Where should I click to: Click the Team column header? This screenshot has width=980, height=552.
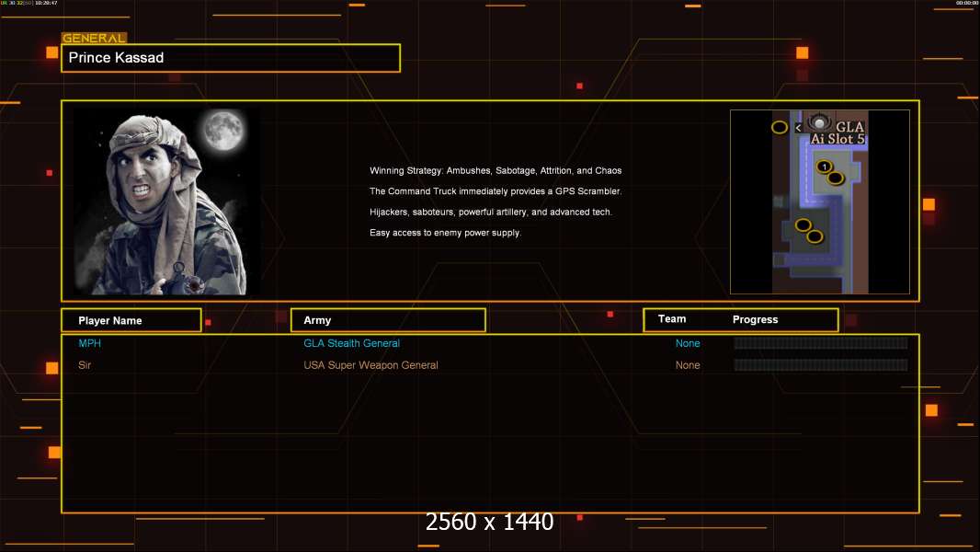click(x=672, y=319)
